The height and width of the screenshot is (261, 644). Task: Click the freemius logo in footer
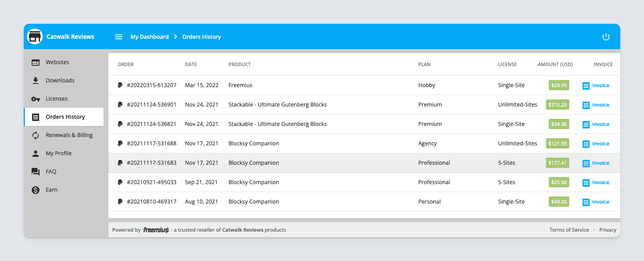click(x=156, y=230)
